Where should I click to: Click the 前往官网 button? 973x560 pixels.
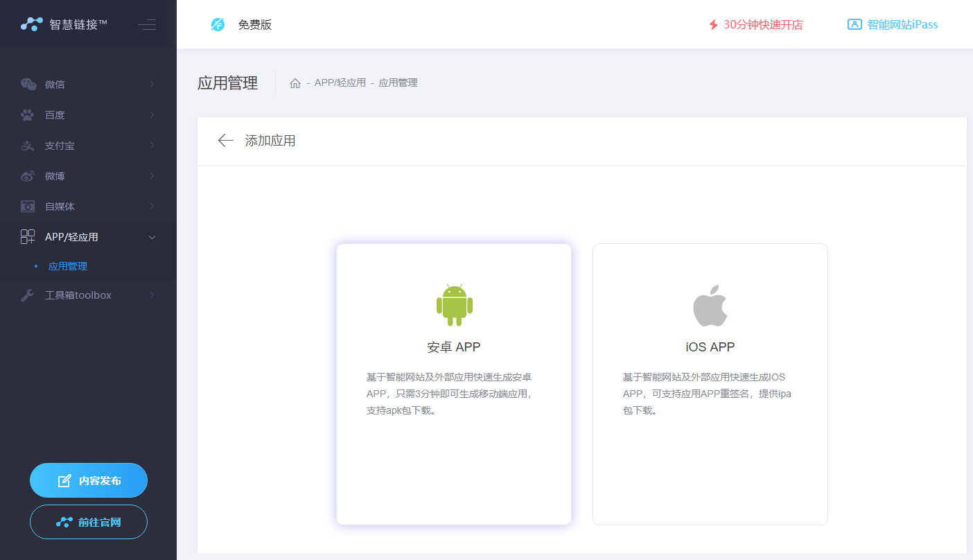pos(89,522)
